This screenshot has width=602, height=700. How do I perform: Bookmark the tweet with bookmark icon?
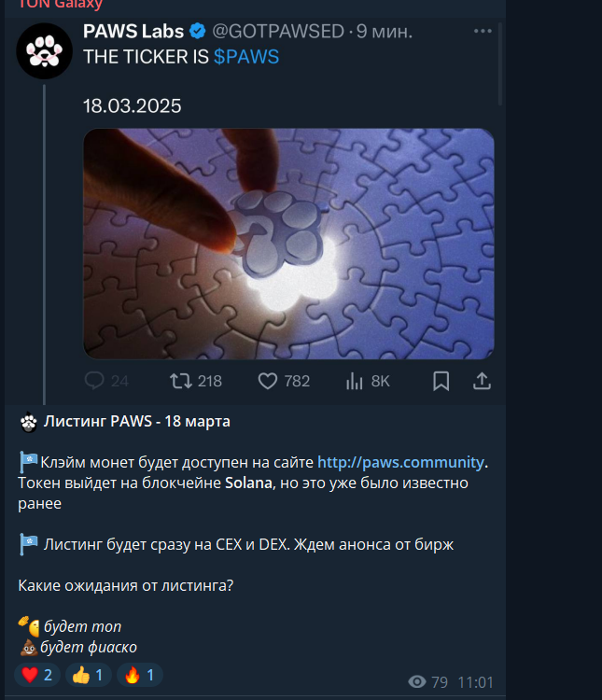pos(441,381)
